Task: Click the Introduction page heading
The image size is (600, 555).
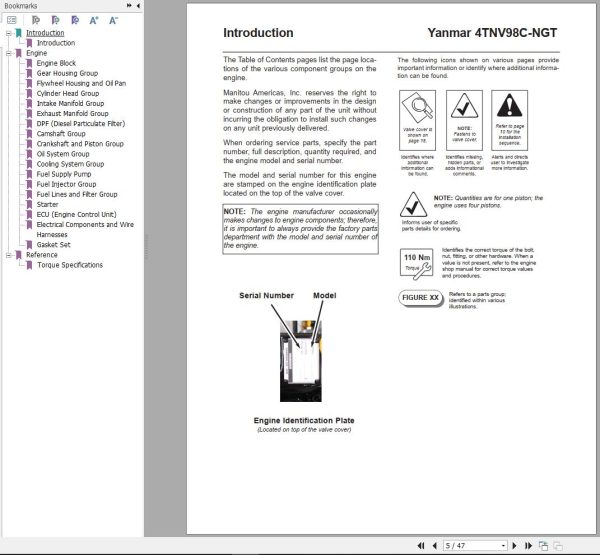Action: (258, 33)
